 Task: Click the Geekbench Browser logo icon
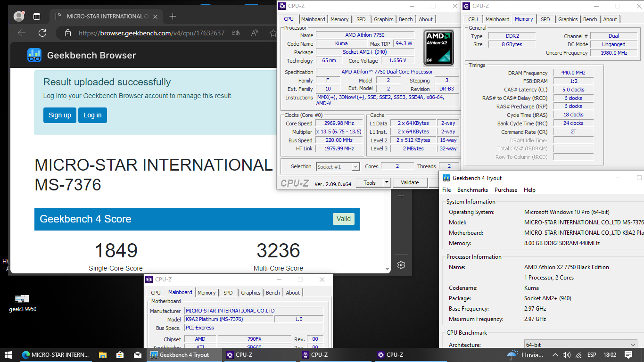(34, 55)
